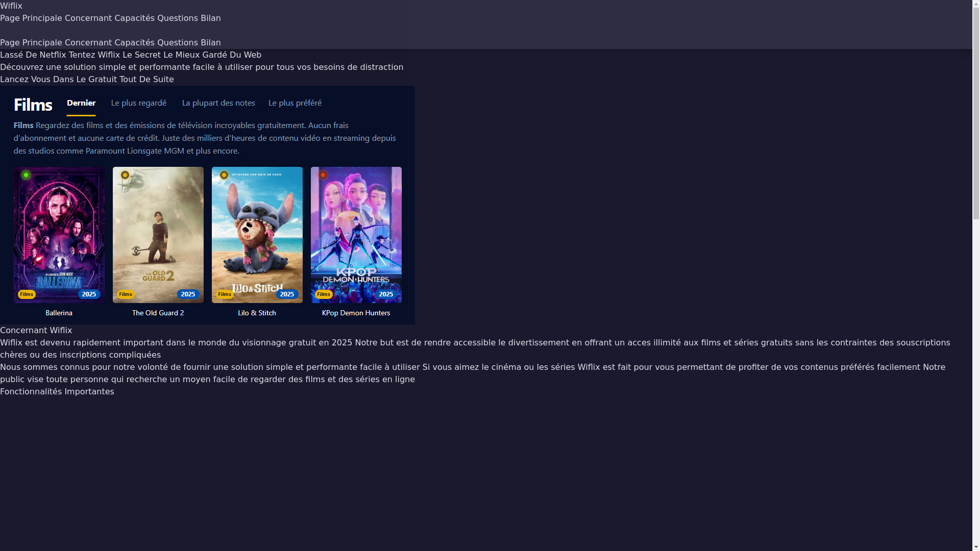Open the Lilo & Stitch poster

pos(257,235)
